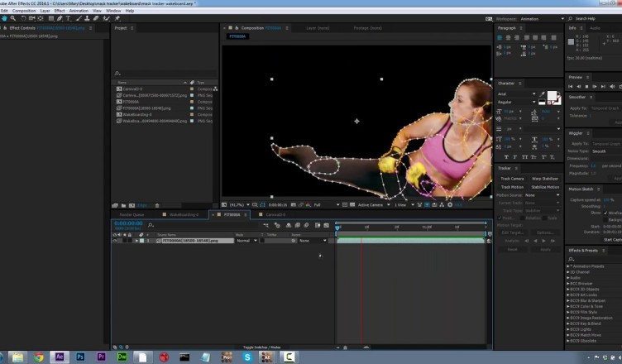This screenshot has height=364, width=622.
Task: Open Photoshop from the taskbar
Action: pyautogui.click(x=80, y=357)
